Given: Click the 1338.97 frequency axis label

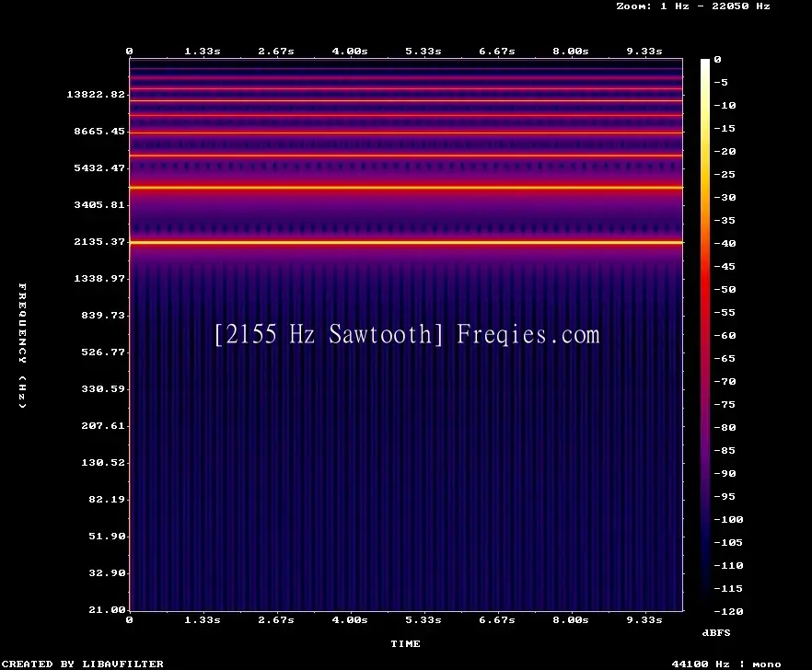Looking at the screenshot, I should tap(99, 278).
